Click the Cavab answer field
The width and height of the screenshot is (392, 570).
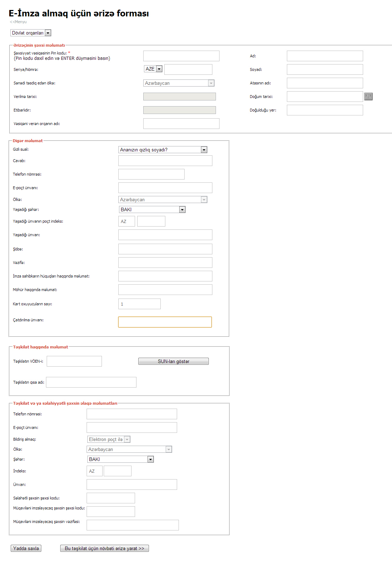click(x=165, y=161)
